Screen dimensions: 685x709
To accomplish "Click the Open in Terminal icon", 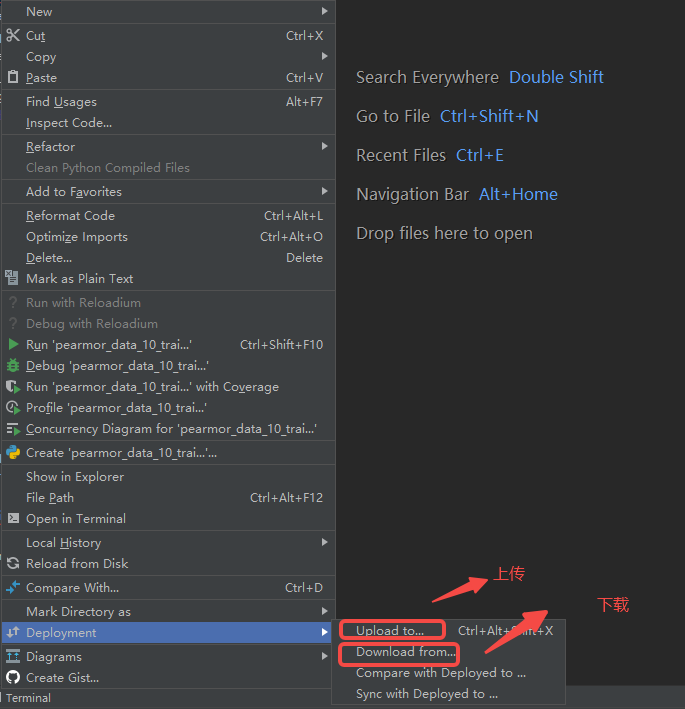I will pyautogui.click(x=13, y=518).
